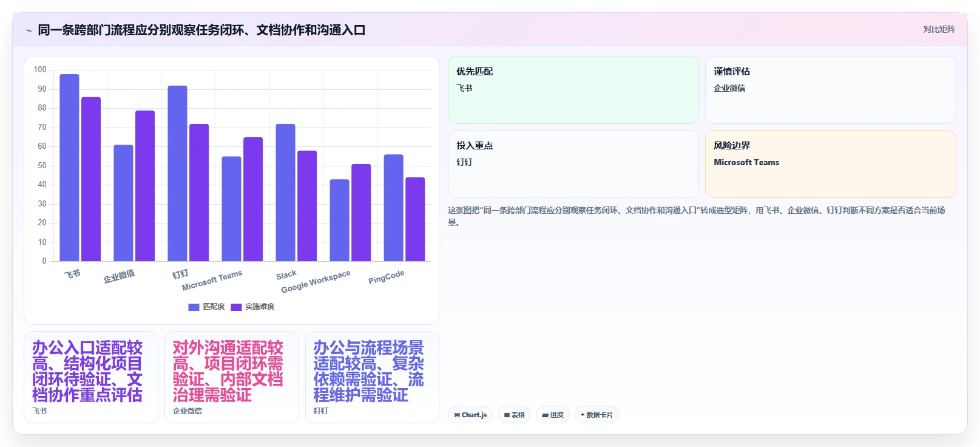Screen dimensions: 980x447
Task: Click the Microsoft Teams 匹配度 bar
Action: (231, 209)
